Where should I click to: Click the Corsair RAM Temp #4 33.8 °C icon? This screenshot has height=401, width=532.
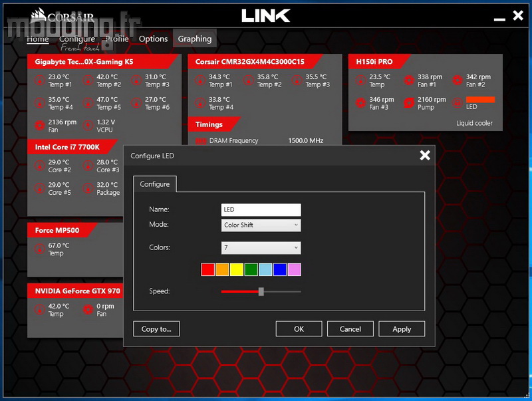(200, 103)
